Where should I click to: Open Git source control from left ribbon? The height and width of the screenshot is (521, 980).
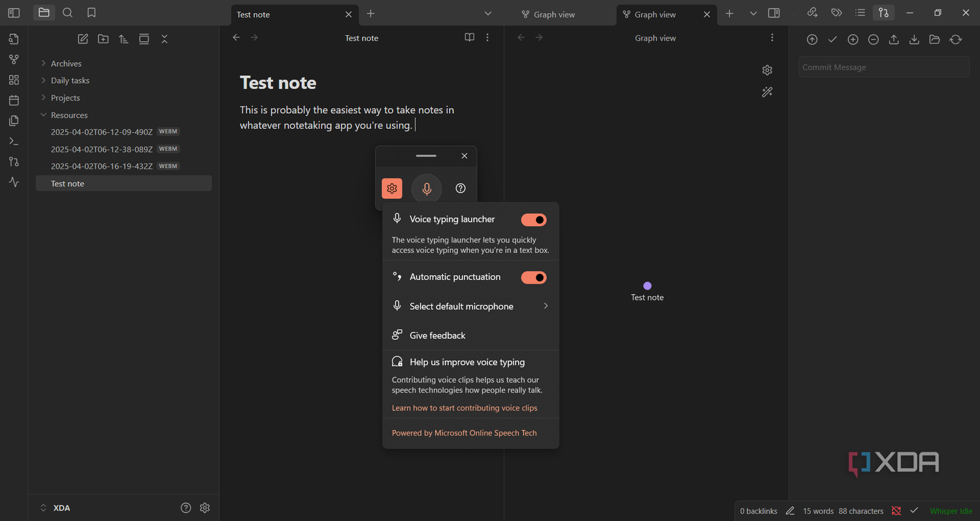pyautogui.click(x=14, y=161)
